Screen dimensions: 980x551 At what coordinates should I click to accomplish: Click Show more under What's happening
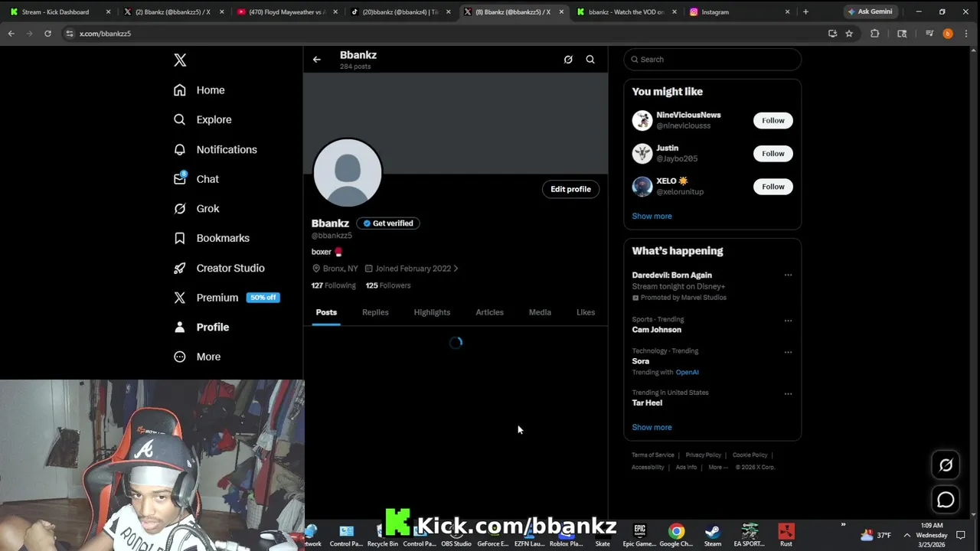tap(652, 427)
